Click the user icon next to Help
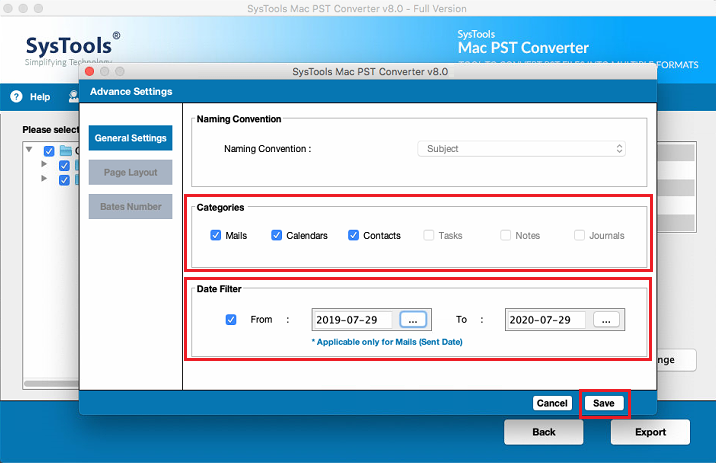 (x=74, y=96)
